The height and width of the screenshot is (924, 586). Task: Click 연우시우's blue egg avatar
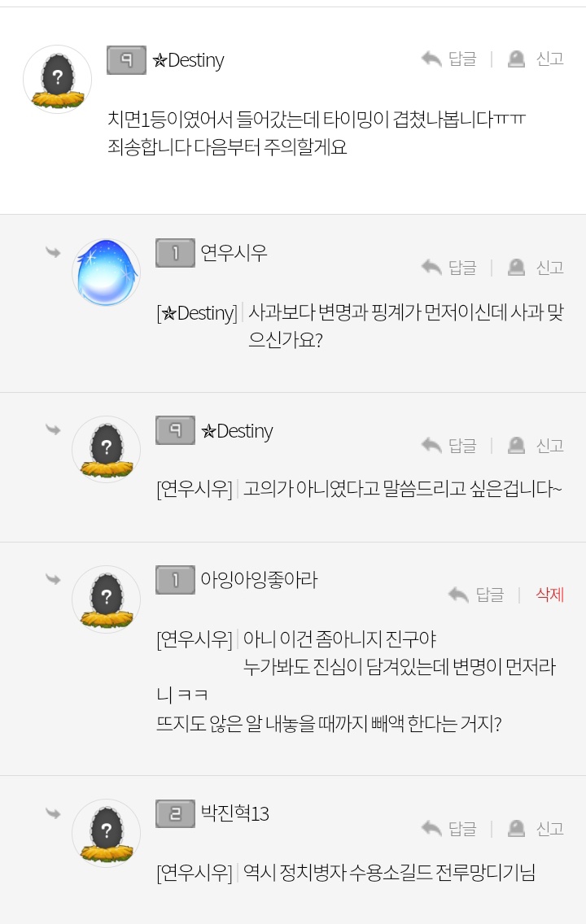coord(107,272)
